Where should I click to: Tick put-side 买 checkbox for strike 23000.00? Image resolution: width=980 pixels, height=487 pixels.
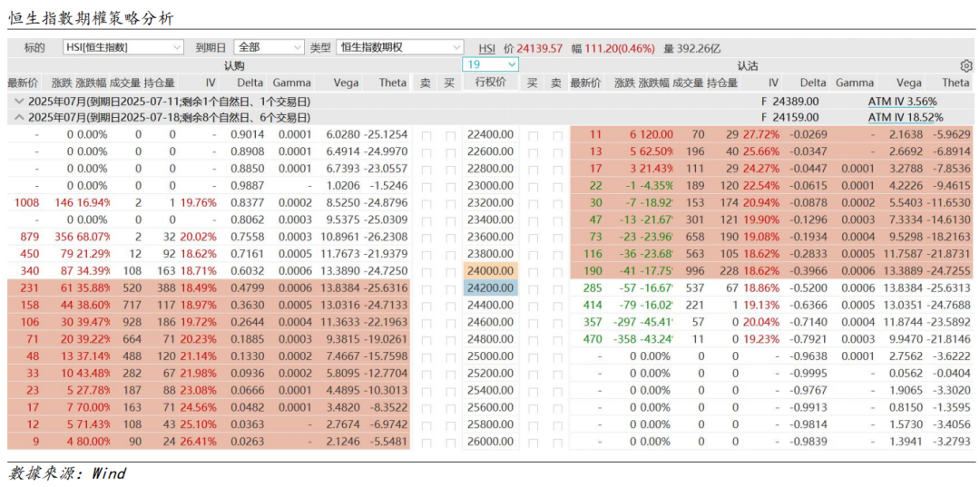533,186
